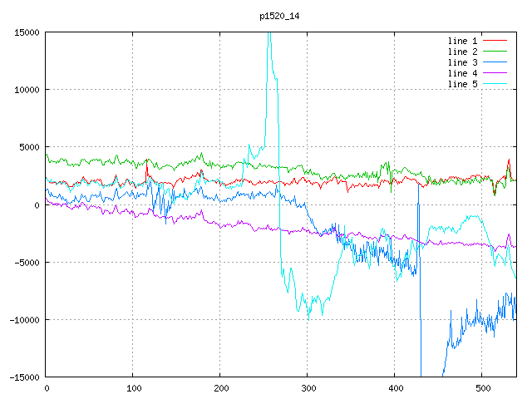This screenshot has width=532, height=399.
Task: Click the cyan line 5 legend sample
Action: (x=496, y=84)
